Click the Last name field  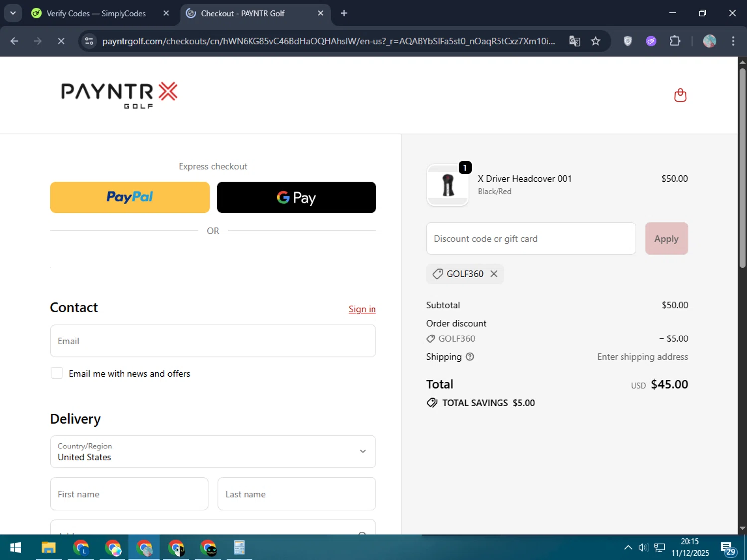click(x=297, y=494)
